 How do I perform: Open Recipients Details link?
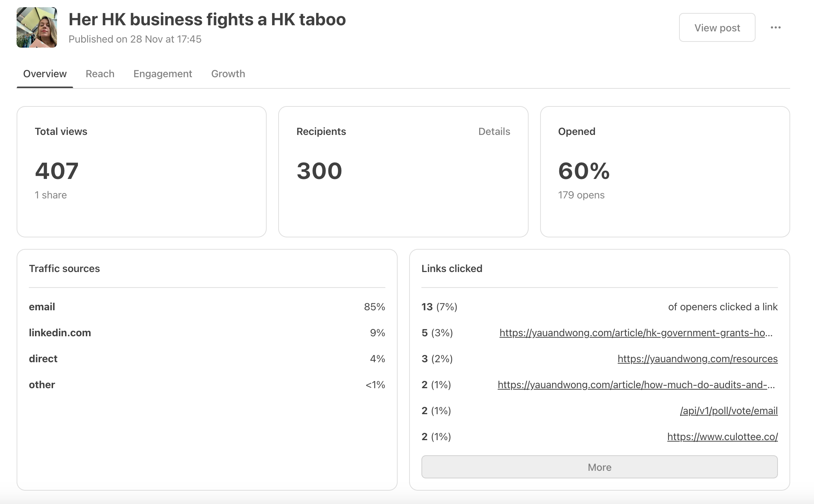tap(494, 131)
